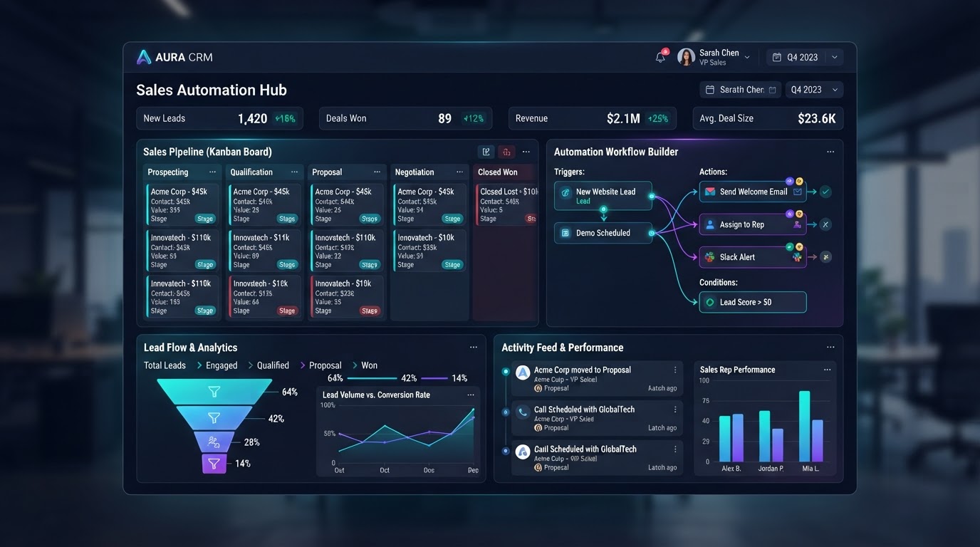Click the tallest teal bar for Mia L.
Viewport: 980px width, 547px height.
click(804, 427)
